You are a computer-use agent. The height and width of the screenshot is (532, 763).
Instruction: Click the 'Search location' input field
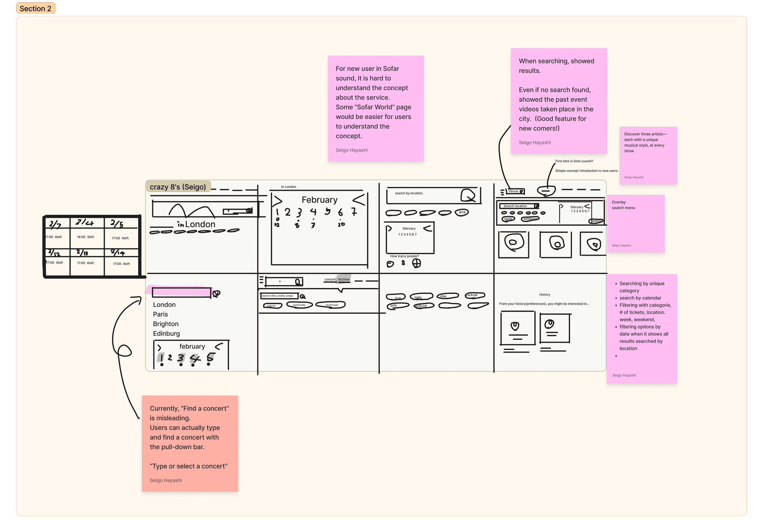(516, 206)
